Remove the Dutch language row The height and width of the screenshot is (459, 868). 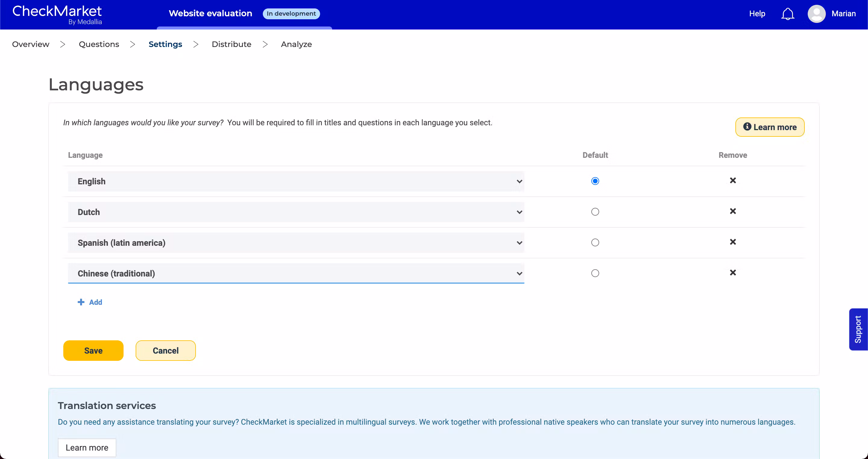(733, 211)
